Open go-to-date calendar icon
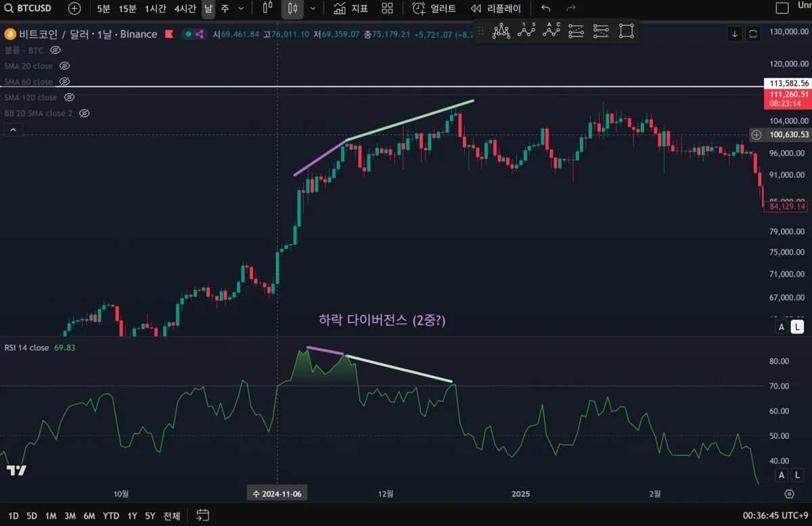This screenshot has width=812, height=526. click(203, 516)
